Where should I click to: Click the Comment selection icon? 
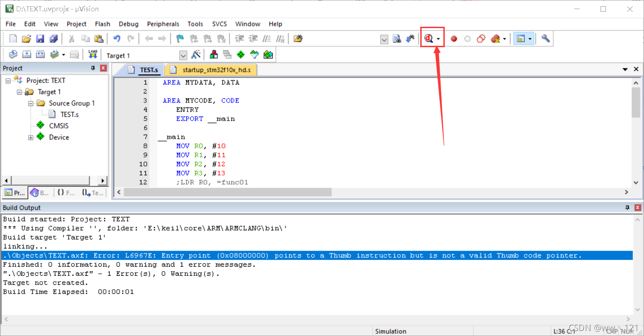267,39
